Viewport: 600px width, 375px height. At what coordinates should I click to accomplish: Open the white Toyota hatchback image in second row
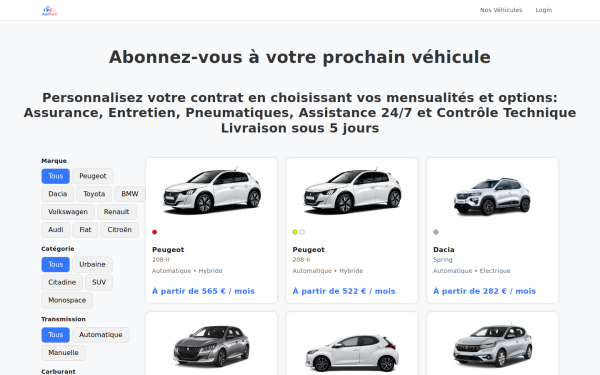point(352,353)
